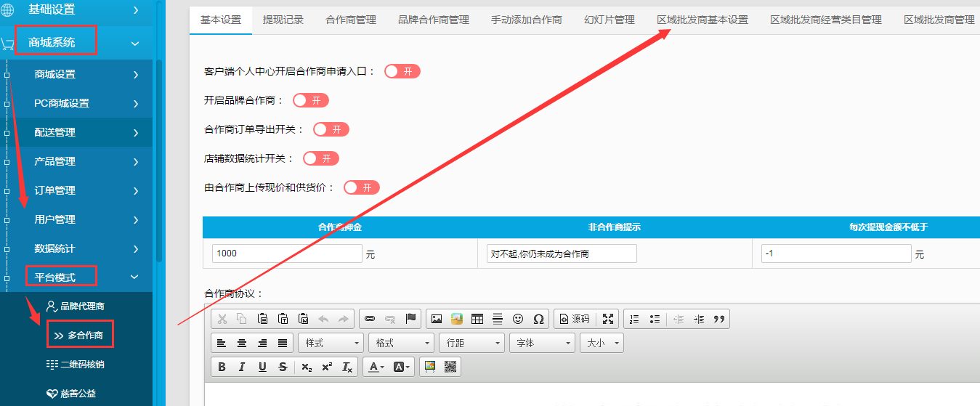This screenshot has width=980, height=406.
Task: Open the 字体 font dropdown
Action: [x=542, y=343]
